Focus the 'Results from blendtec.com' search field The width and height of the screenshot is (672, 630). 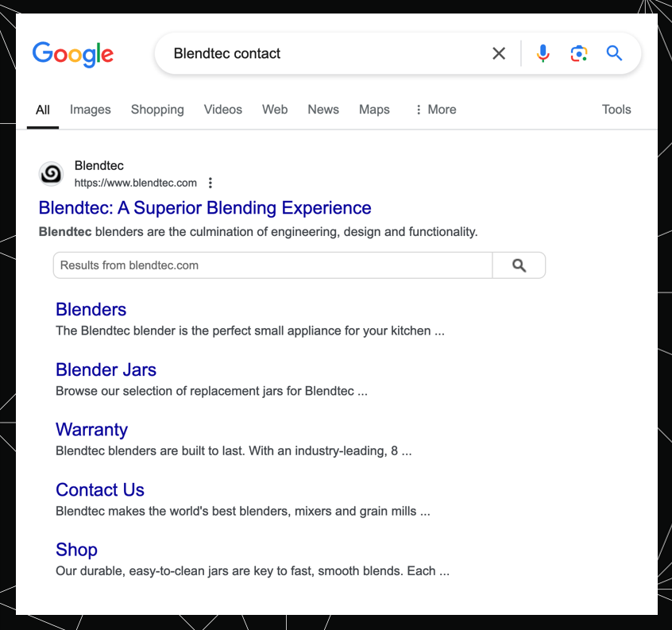(272, 265)
